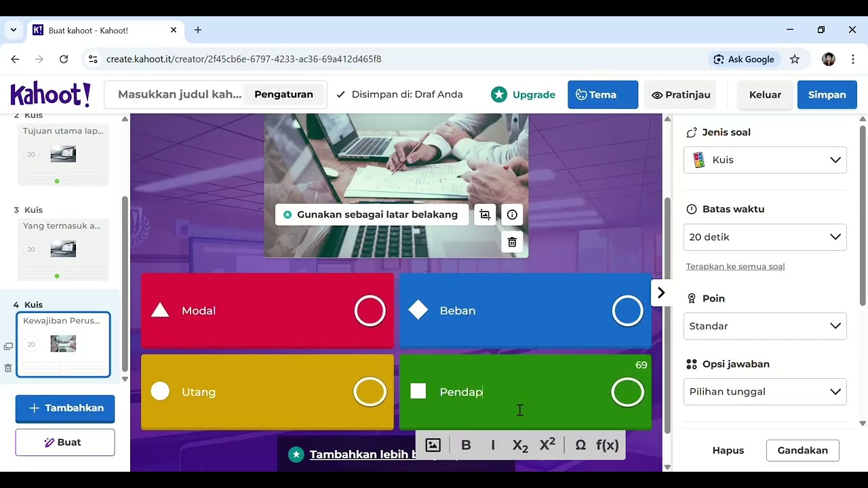Reload the browser page
The height and width of the screenshot is (488, 868).
(64, 59)
